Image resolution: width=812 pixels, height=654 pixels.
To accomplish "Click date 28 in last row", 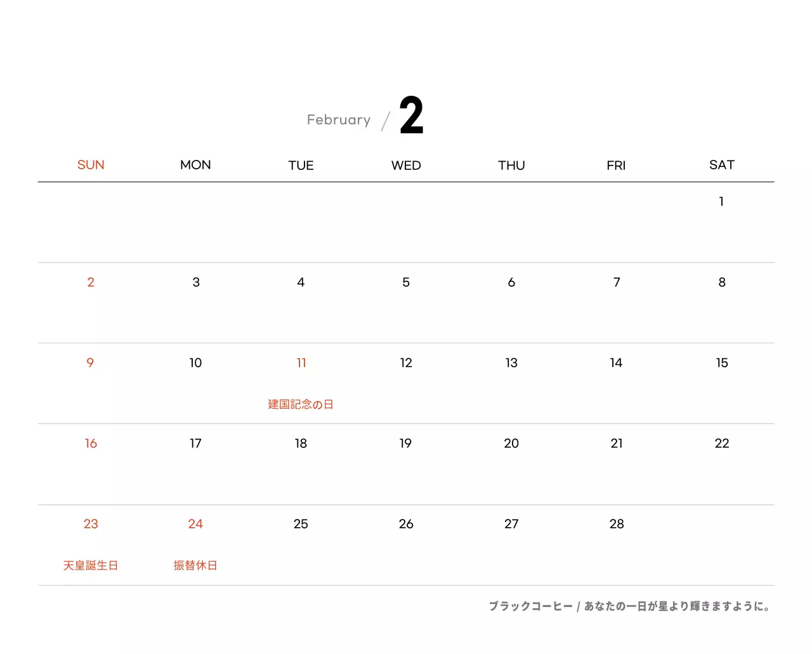I will (x=617, y=524).
